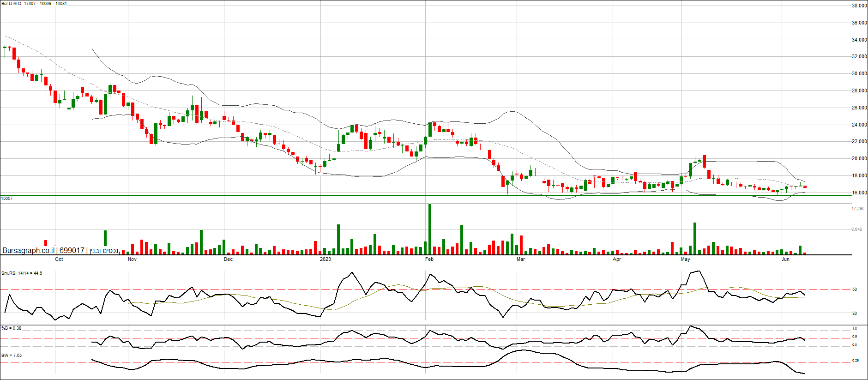This screenshot has height=380, width=868.
Task: Select the Nov date marker
Action: tap(132, 259)
